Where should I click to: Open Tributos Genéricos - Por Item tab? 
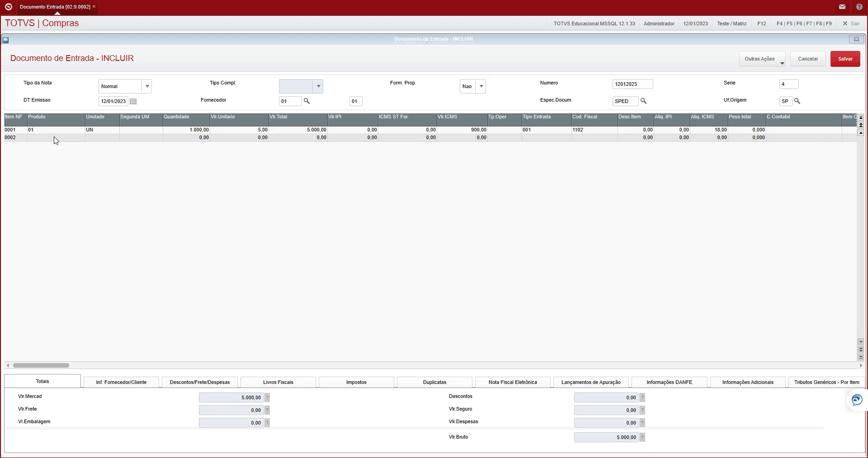826,382
